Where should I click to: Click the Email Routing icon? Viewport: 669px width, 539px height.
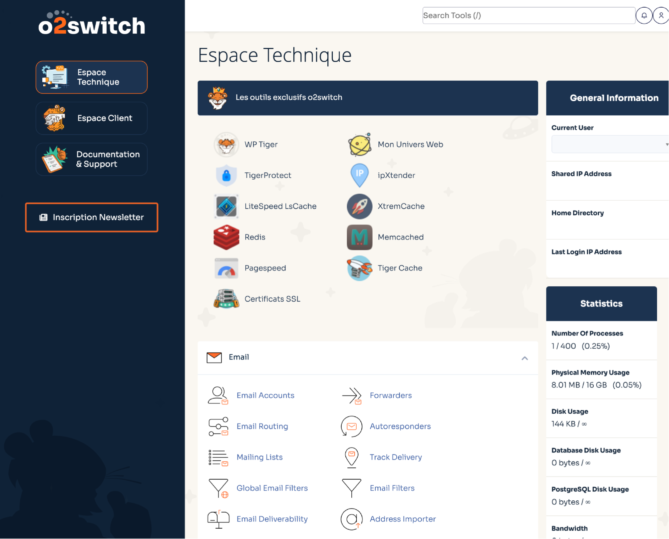click(218, 426)
